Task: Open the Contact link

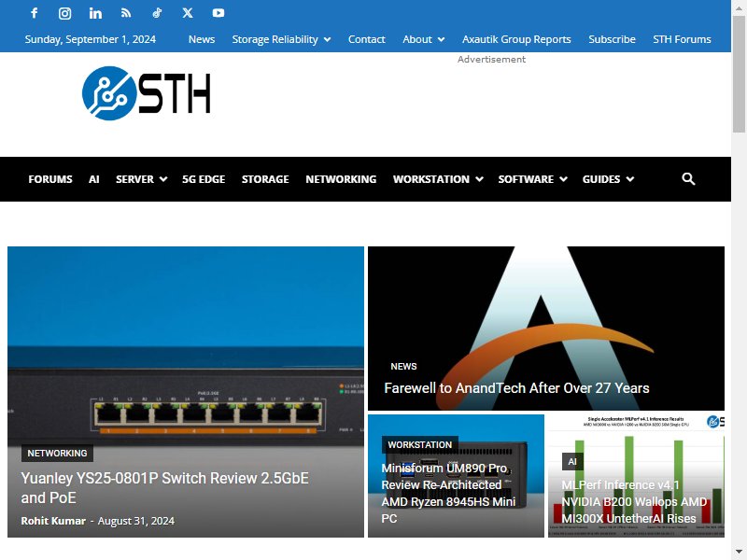Action: [x=366, y=39]
